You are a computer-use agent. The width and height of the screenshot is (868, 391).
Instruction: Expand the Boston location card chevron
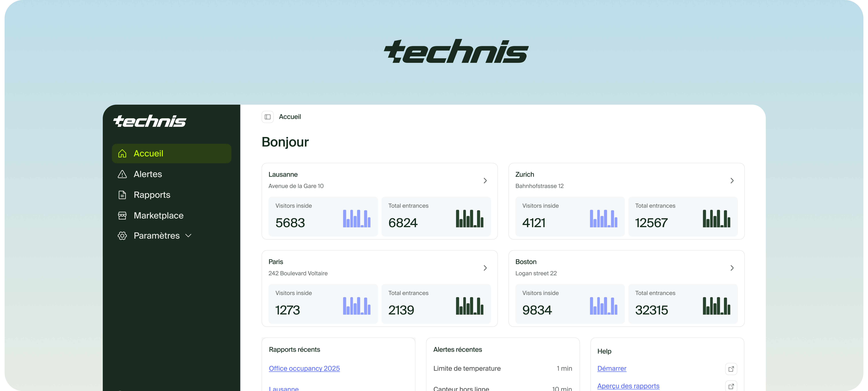pos(732,268)
